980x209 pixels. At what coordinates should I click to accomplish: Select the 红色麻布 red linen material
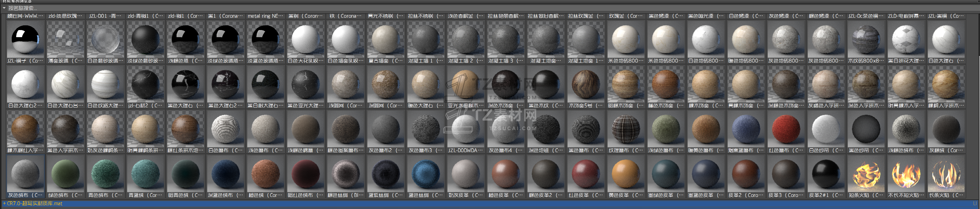click(x=786, y=129)
